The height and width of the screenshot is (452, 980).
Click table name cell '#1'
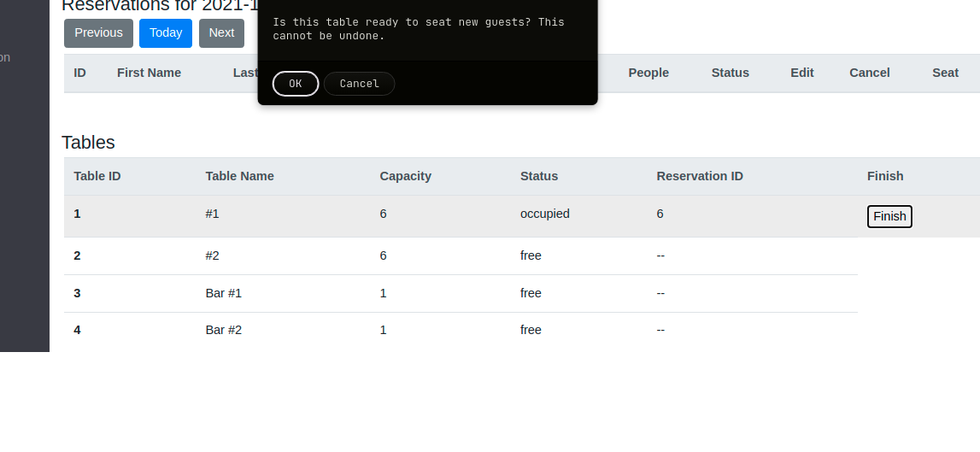213,214
